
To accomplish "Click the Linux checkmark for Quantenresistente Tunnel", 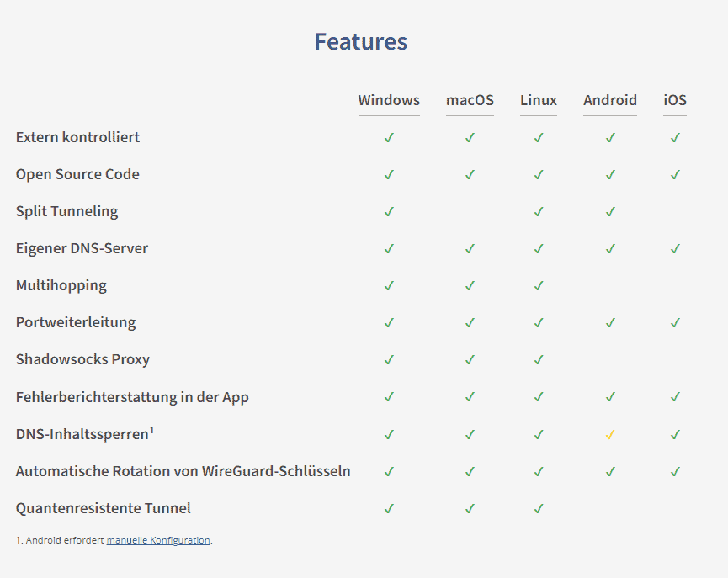I will tap(539, 509).
